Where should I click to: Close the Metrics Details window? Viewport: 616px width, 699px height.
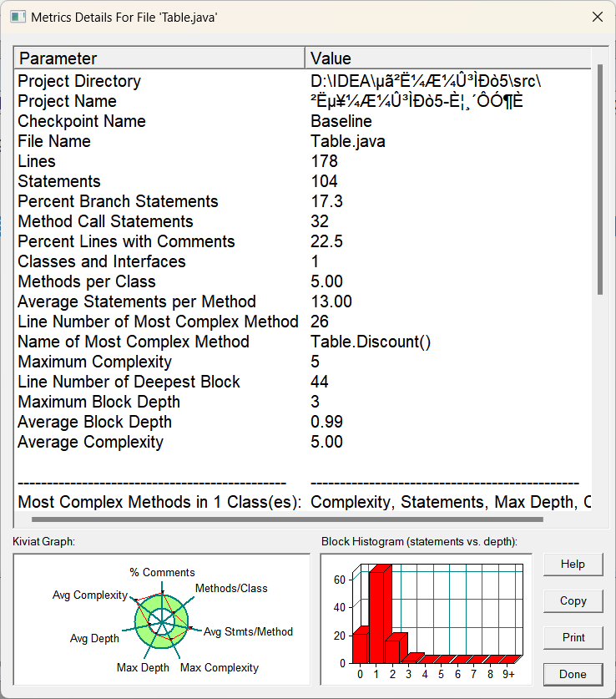[598, 17]
